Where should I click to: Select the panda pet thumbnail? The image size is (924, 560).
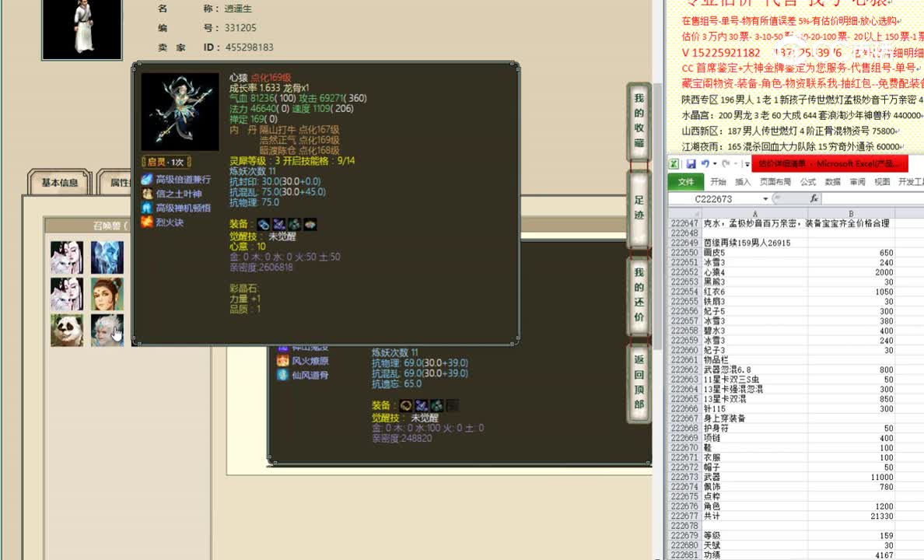[67, 330]
